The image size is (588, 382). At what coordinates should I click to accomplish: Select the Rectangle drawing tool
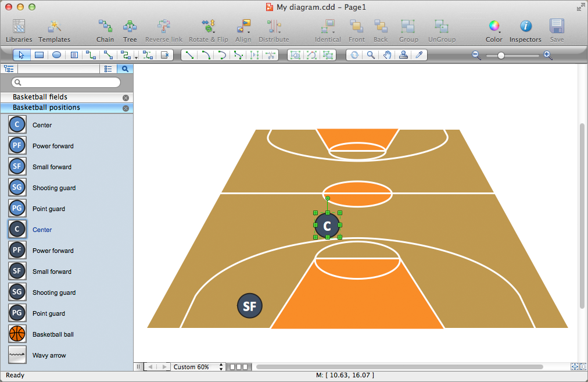(x=38, y=55)
